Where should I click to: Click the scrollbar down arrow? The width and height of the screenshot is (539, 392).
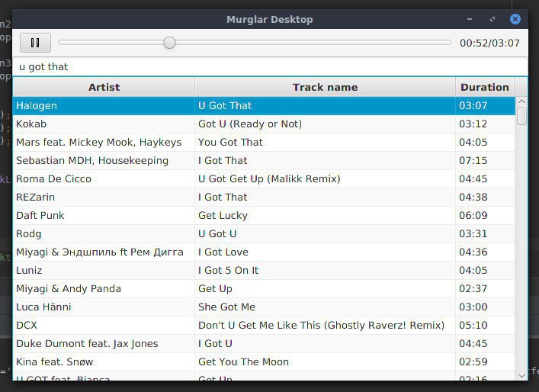(521, 376)
